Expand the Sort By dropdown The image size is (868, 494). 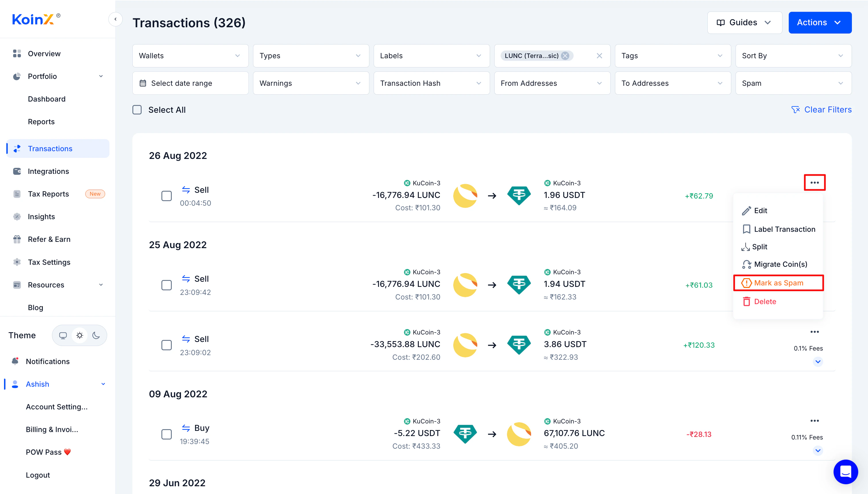point(793,56)
